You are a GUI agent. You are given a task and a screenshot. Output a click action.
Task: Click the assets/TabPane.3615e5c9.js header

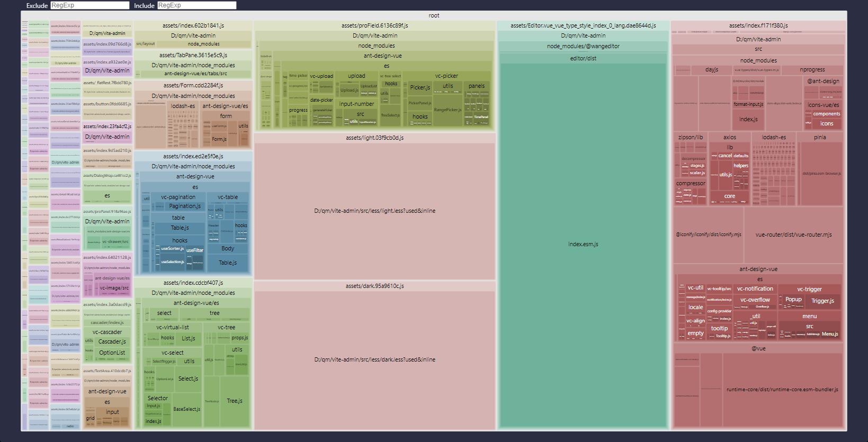tap(193, 55)
